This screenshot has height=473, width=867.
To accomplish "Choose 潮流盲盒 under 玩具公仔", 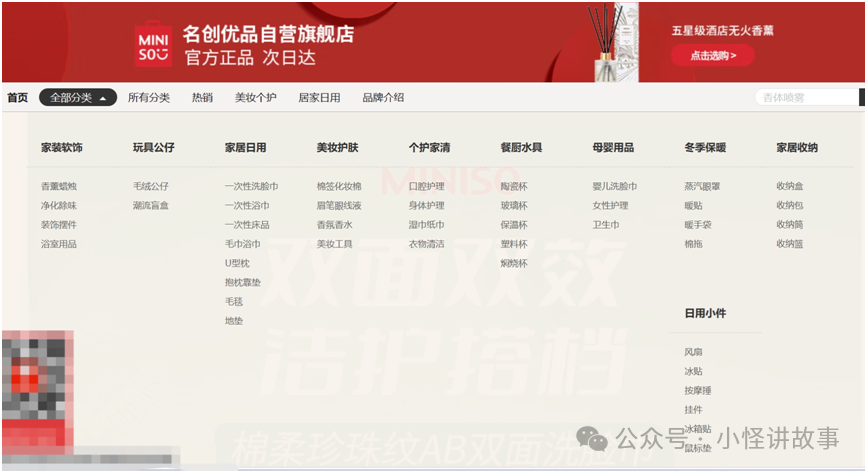I will [150, 205].
